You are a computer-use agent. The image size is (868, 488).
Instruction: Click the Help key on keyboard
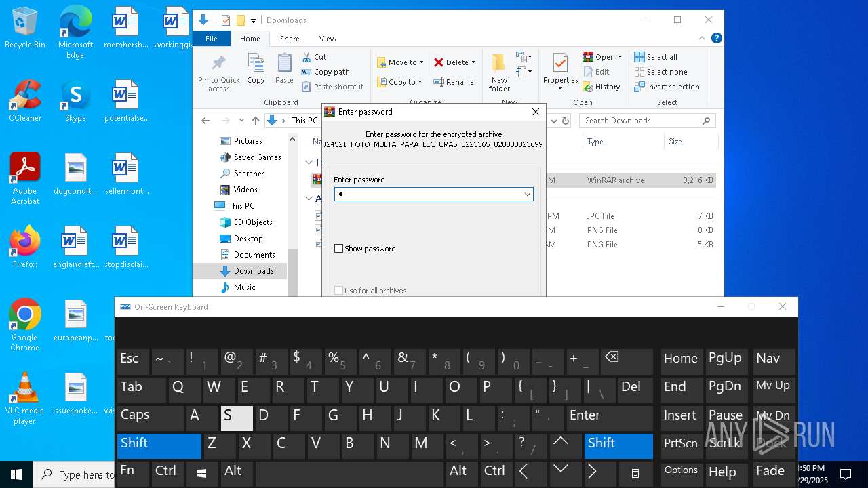726,474
